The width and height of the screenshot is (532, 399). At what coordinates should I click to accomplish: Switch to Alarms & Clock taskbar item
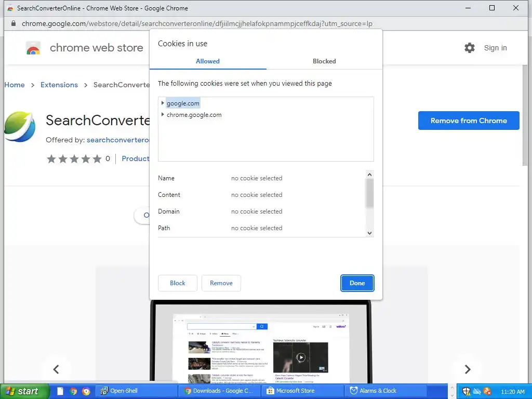(x=385, y=391)
